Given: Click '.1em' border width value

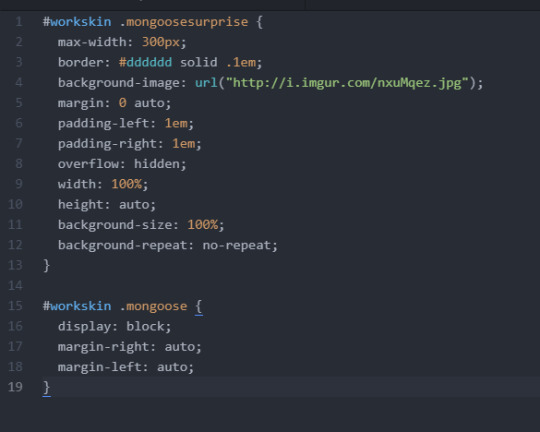Looking at the screenshot, I should click(x=241, y=63).
